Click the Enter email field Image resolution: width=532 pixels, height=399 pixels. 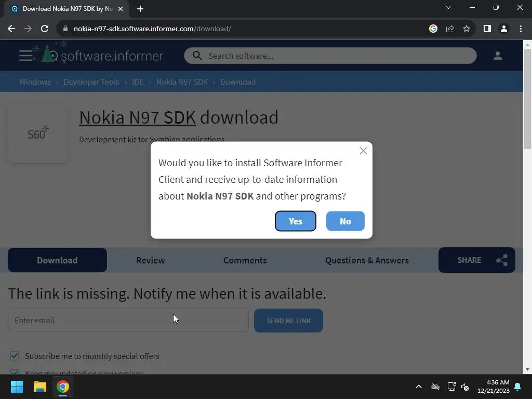[128, 320]
